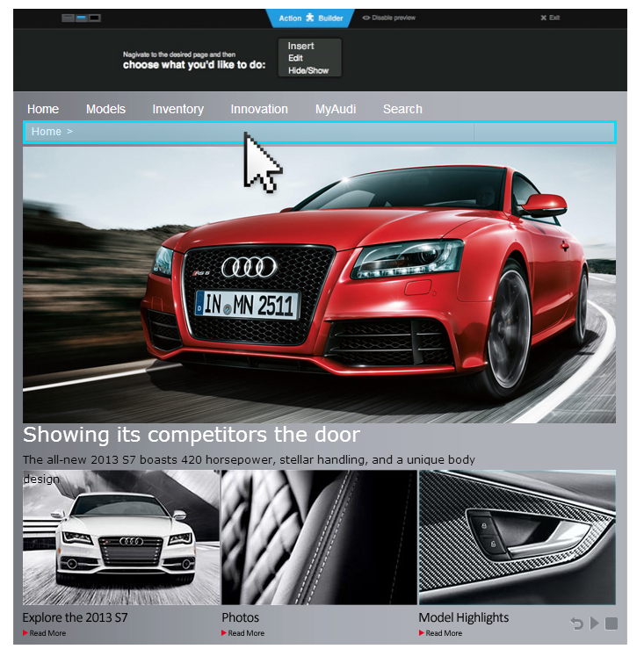Exit the Action Builder
Image resolution: width=644 pixels, height=649 pixels.
550,18
